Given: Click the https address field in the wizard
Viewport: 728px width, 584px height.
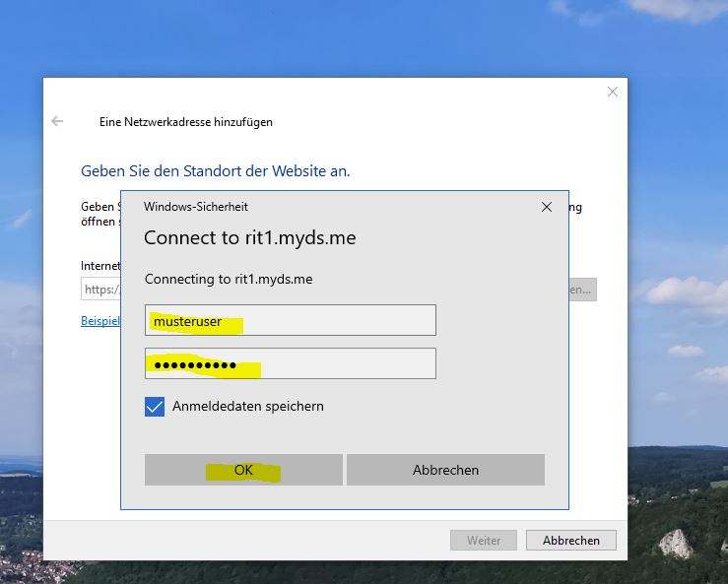Looking at the screenshot, I should pos(100,290).
